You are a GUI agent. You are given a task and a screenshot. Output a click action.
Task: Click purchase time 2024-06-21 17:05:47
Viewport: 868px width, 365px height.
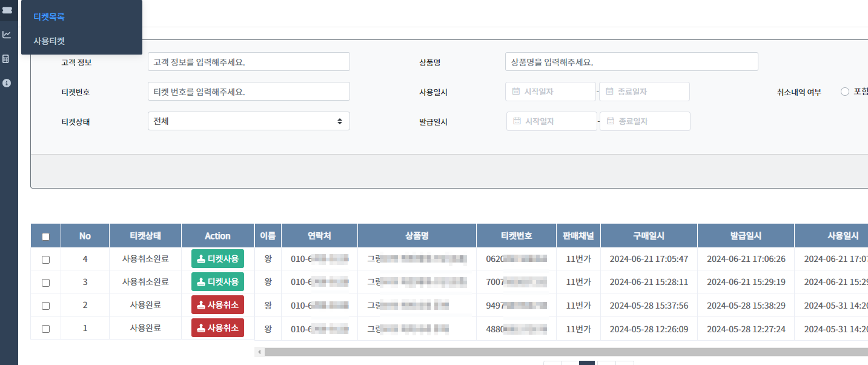coord(649,259)
